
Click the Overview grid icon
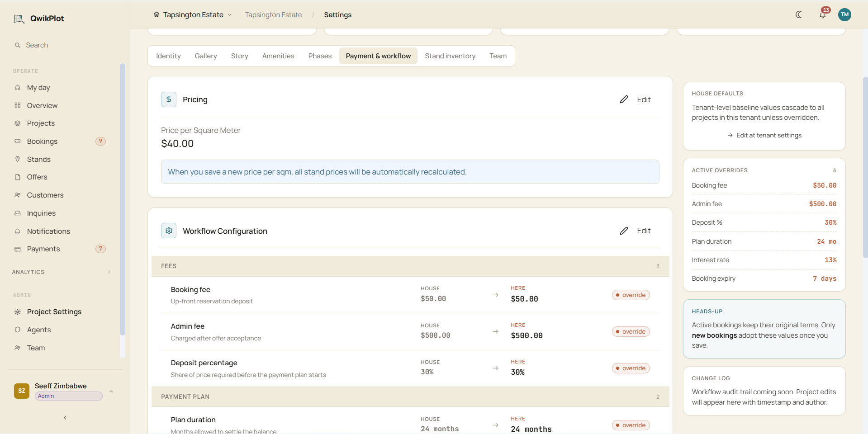(x=18, y=105)
